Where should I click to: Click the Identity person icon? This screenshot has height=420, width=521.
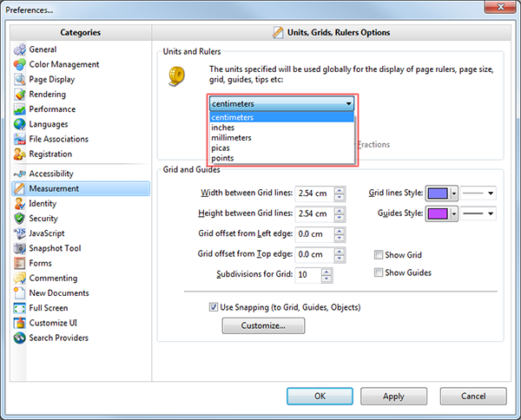pos(20,204)
